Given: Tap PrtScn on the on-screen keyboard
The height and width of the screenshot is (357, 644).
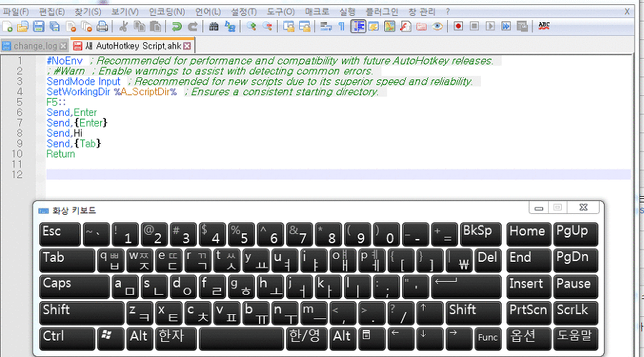Looking at the screenshot, I should tap(529, 313).
